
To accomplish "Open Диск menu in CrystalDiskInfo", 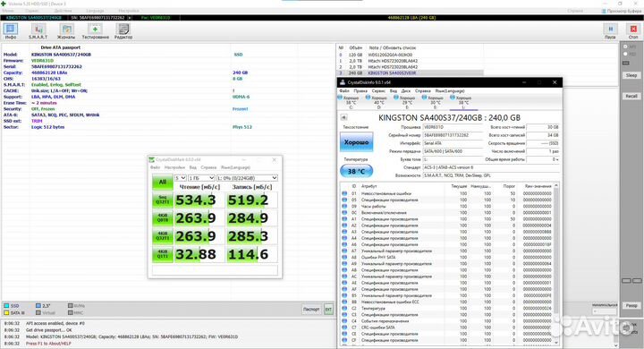I will tap(406, 91).
